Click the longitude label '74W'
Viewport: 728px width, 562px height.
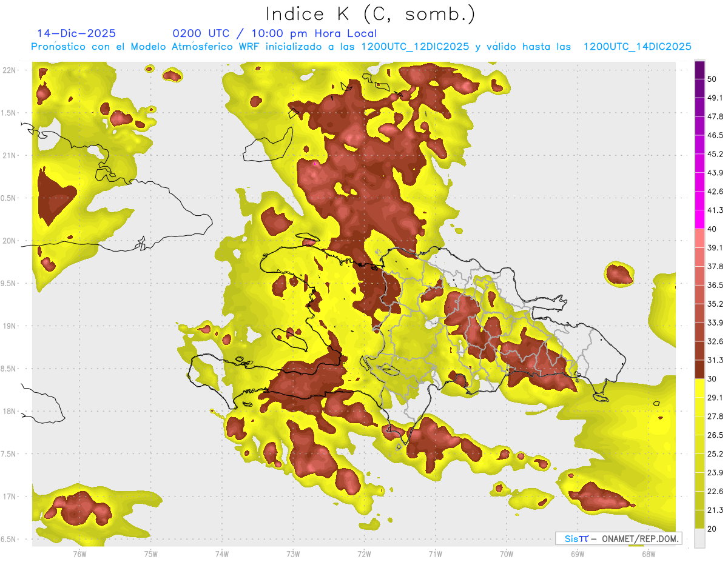(x=222, y=554)
